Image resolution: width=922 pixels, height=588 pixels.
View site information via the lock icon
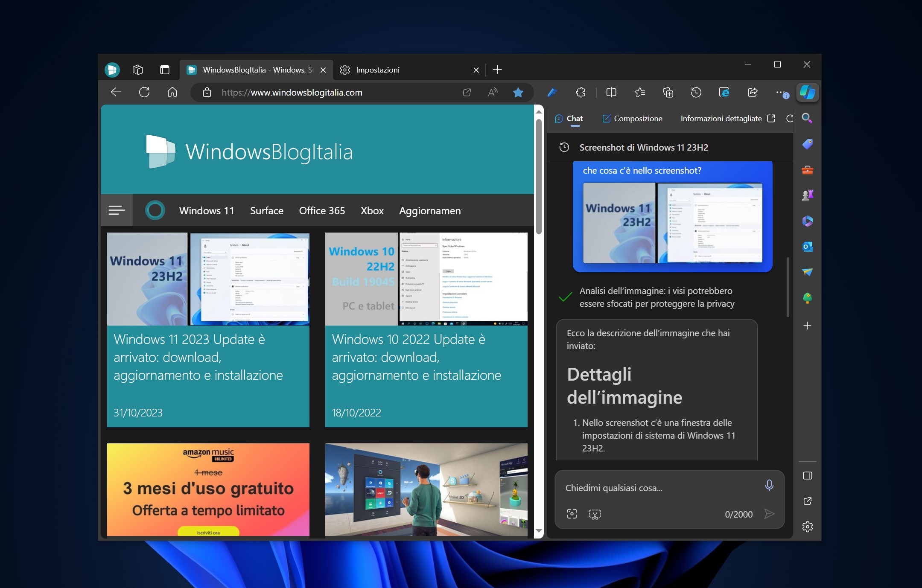pos(207,93)
